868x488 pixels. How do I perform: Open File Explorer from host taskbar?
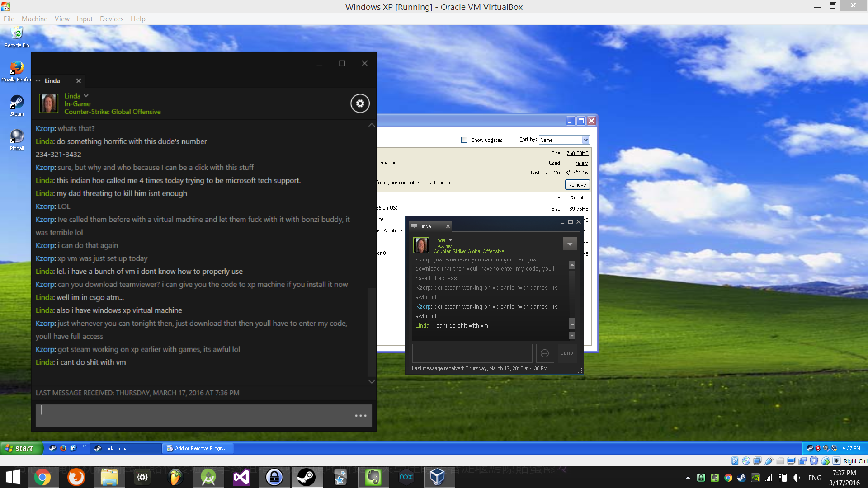[109, 477]
